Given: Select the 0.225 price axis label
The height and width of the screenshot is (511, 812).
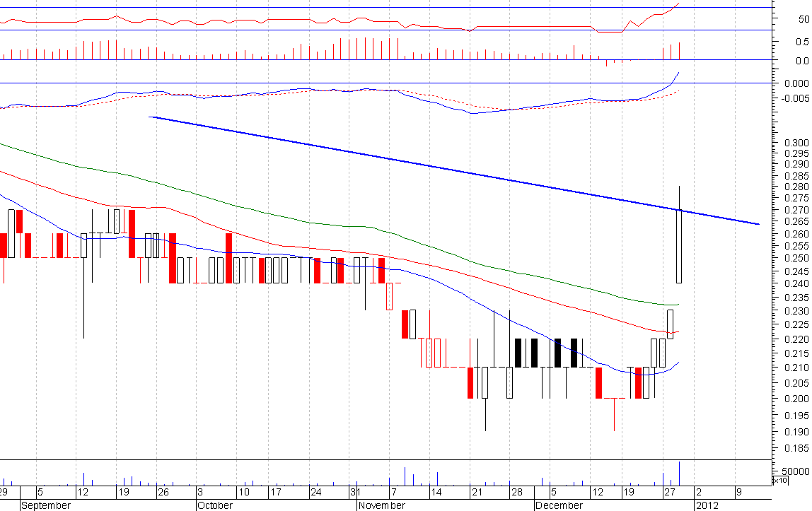Looking at the screenshot, I should [x=797, y=324].
